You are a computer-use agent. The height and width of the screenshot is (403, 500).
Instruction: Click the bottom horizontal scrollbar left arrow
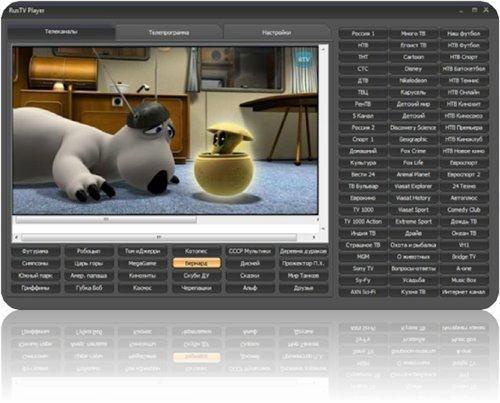(x=16, y=237)
